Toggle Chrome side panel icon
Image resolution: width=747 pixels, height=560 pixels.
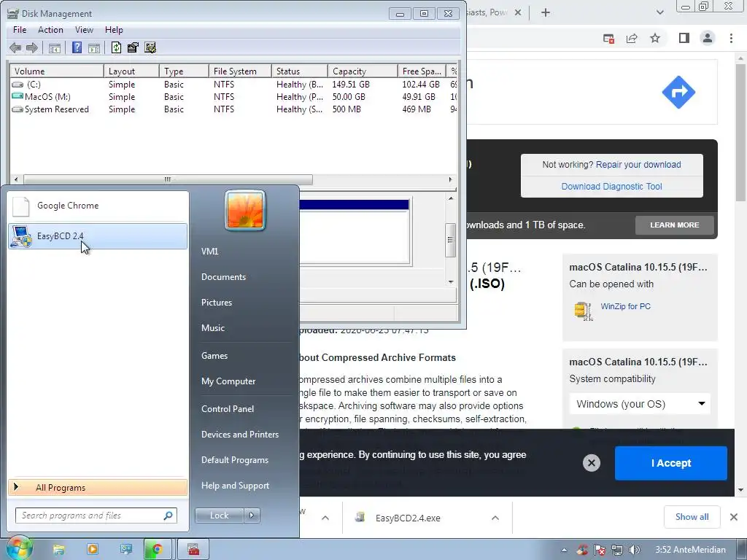click(x=684, y=38)
